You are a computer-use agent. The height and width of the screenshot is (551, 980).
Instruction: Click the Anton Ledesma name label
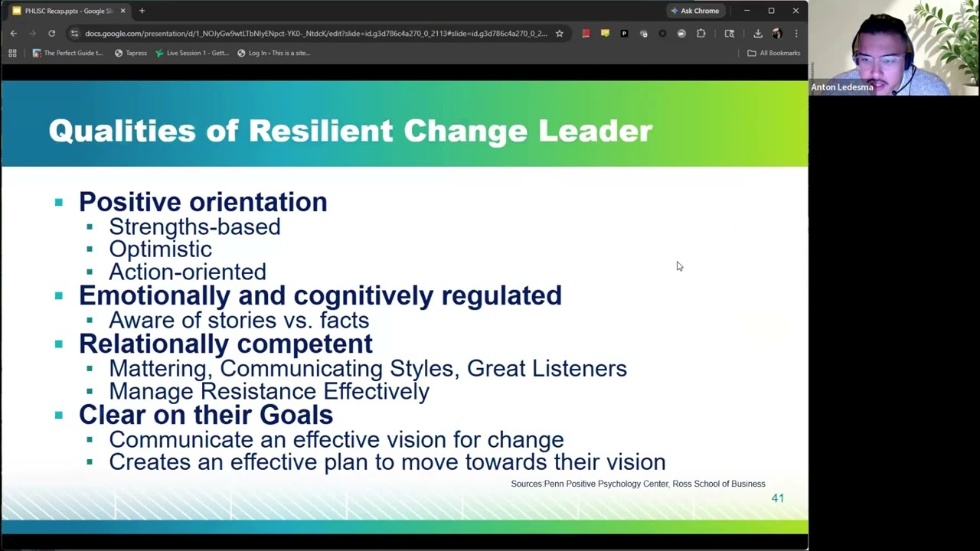842,87
